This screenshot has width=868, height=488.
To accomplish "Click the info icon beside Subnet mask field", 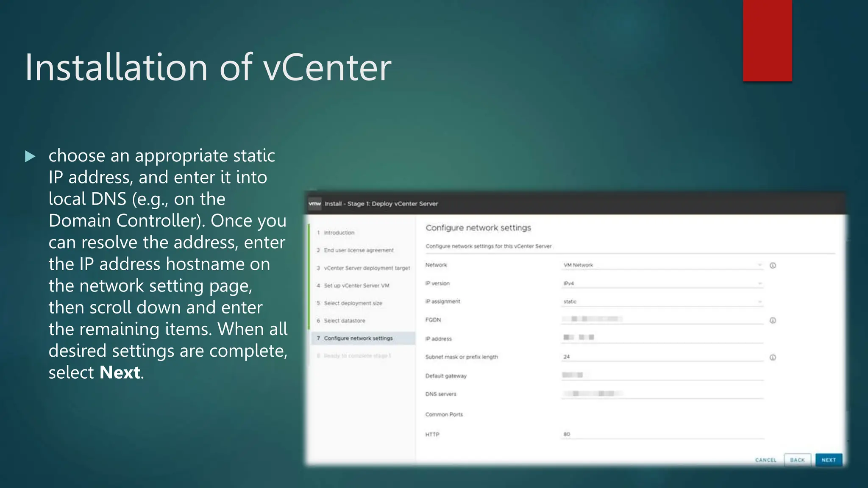I will point(773,358).
